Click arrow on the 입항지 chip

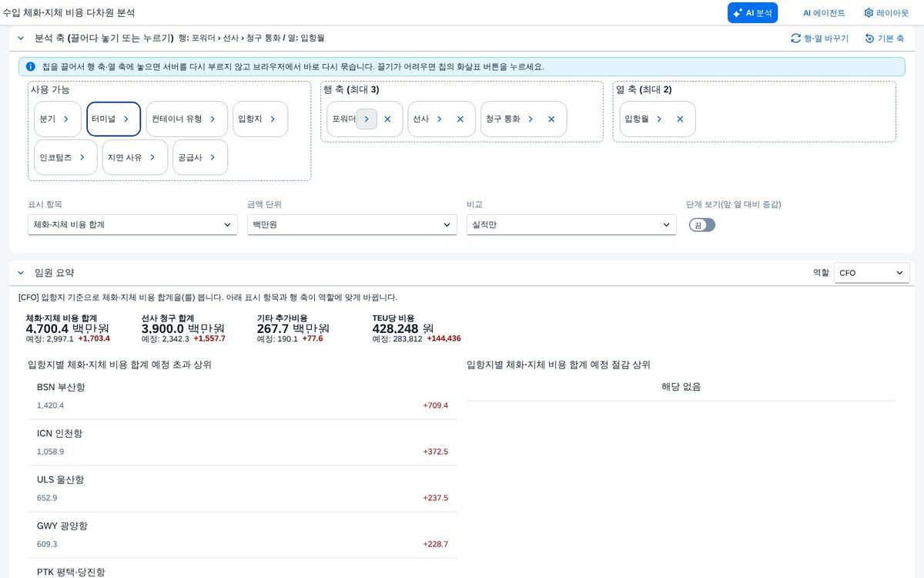click(273, 119)
